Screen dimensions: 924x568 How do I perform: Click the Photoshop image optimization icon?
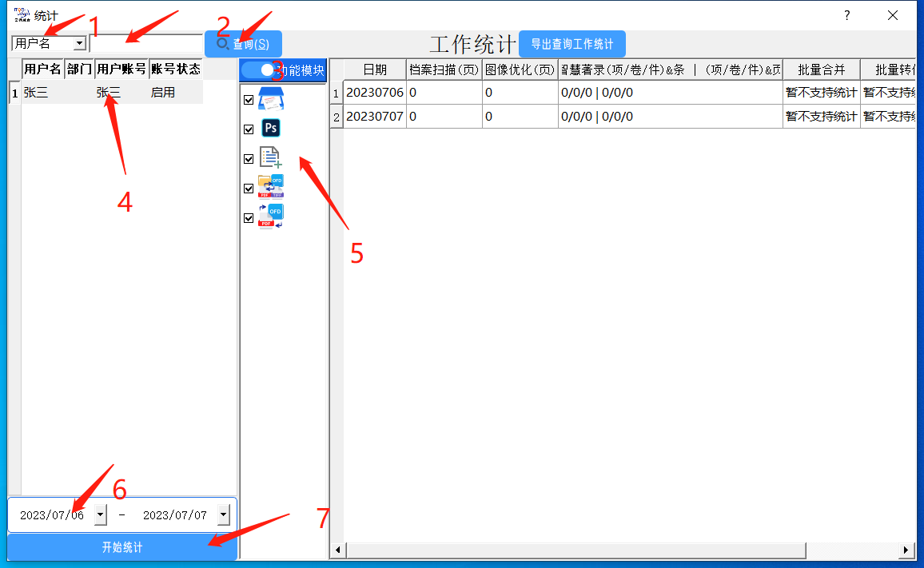tap(271, 128)
